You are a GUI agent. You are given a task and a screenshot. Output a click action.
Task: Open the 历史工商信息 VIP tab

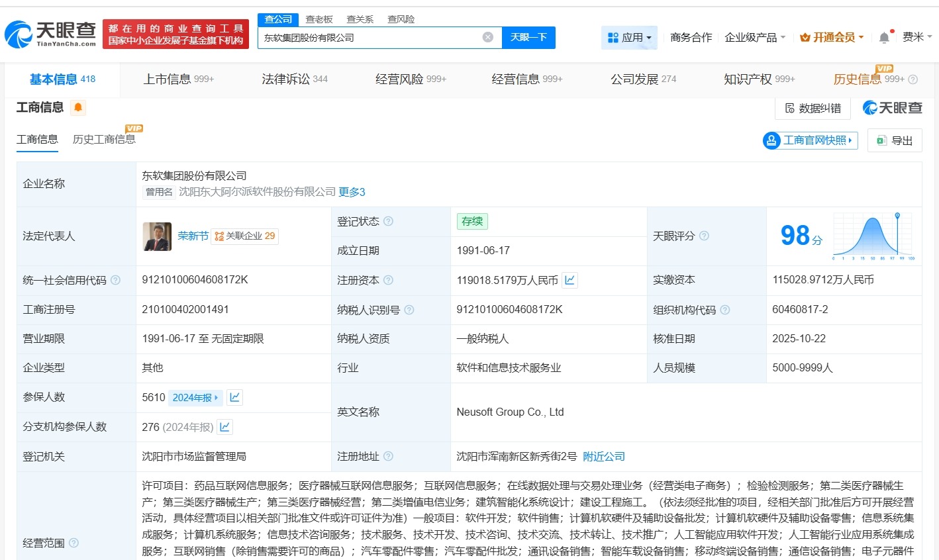pyautogui.click(x=104, y=140)
